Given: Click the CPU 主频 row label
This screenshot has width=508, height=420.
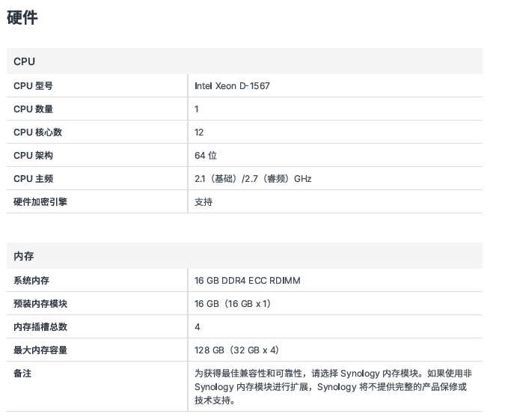Looking at the screenshot, I should [33, 179].
